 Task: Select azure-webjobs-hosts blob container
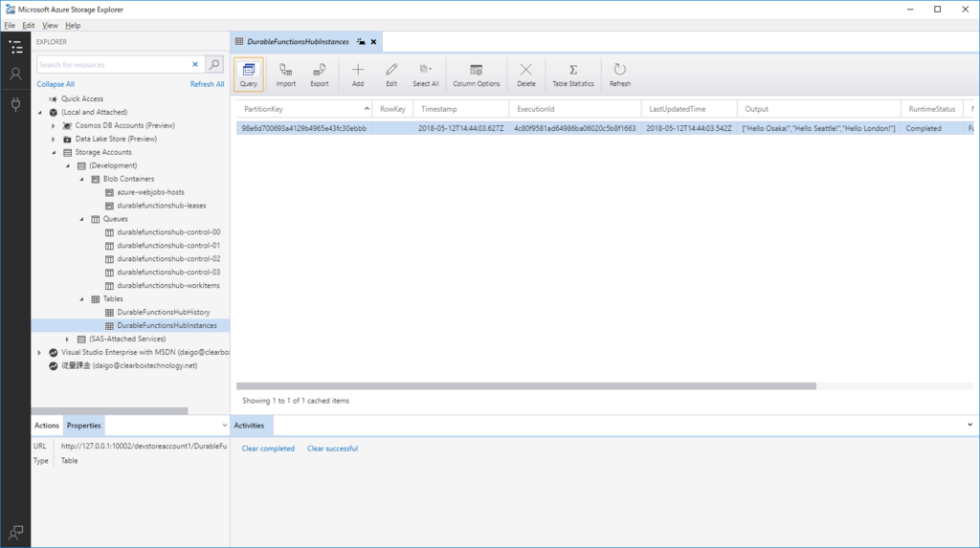point(150,192)
